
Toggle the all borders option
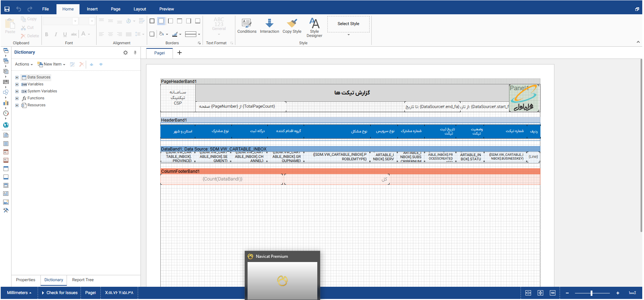point(152,21)
